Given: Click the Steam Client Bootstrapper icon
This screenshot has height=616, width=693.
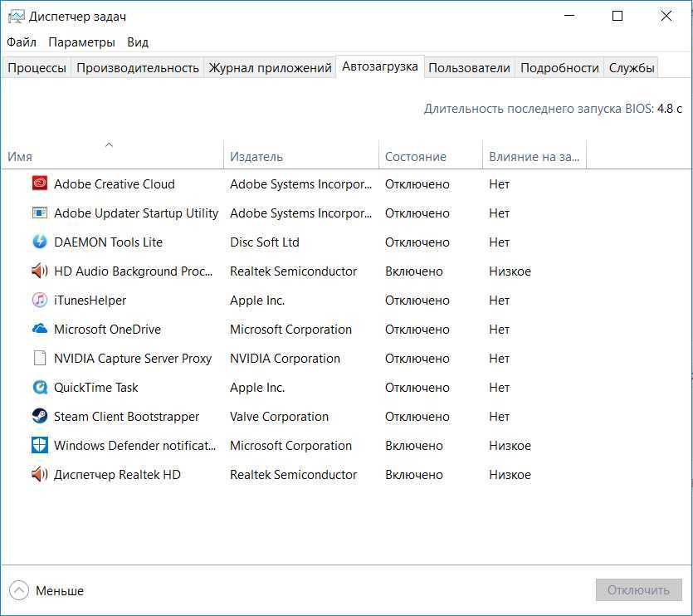Looking at the screenshot, I should pos(40,416).
